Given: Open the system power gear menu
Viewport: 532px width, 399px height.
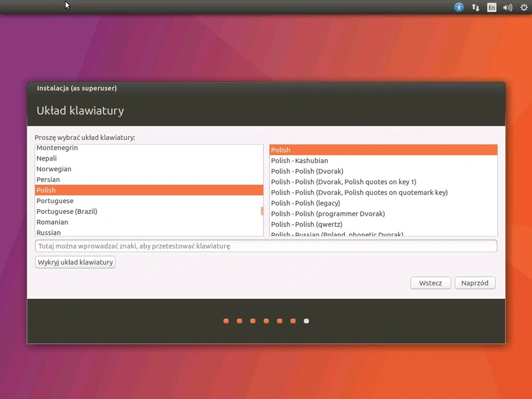Looking at the screenshot, I should 524,7.
